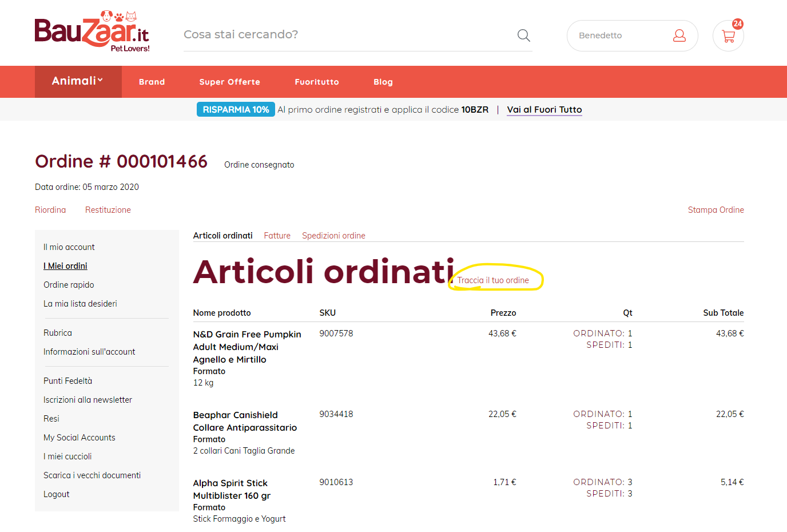This screenshot has height=532, width=787.
Task: Click the search magnifier icon
Action: [x=523, y=35]
